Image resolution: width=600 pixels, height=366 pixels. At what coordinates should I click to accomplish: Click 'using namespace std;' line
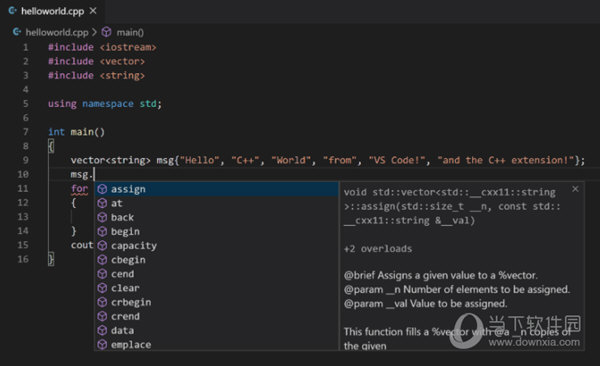point(105,104)
